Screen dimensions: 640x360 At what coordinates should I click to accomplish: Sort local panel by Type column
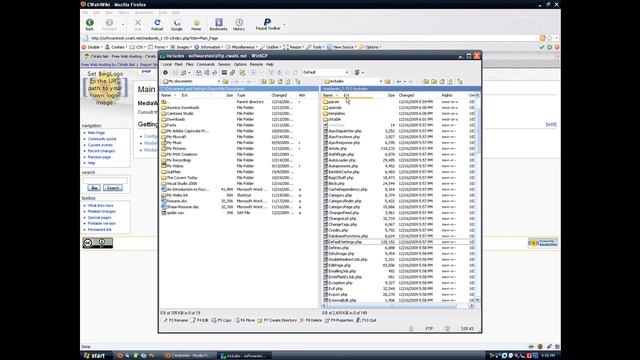253,96
